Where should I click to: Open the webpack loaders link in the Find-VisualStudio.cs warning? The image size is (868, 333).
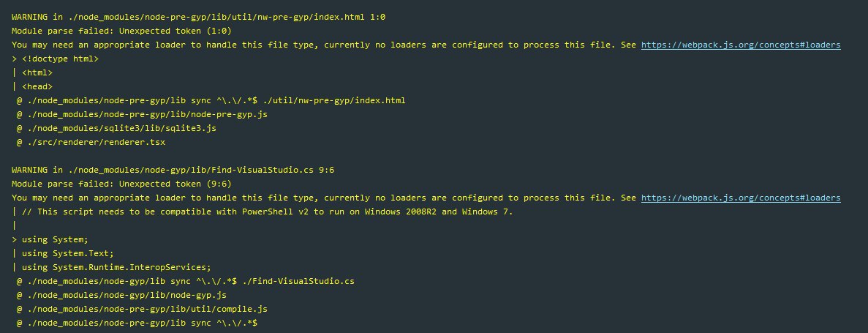click(741, 198)
